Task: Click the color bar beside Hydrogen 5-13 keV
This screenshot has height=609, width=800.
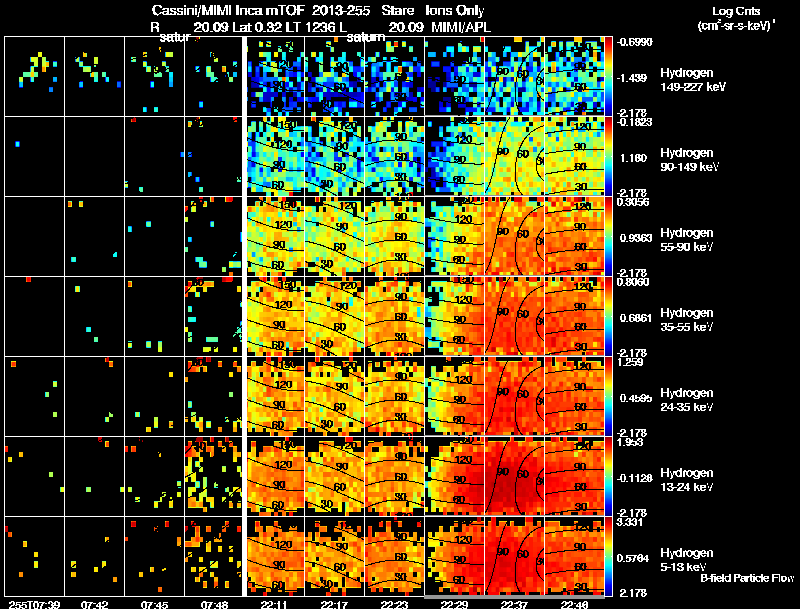Action: tap(608, 556)
